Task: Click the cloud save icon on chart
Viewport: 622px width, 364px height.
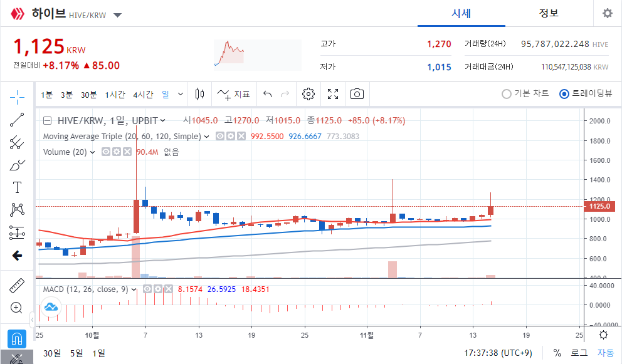Action: point(51,307)
